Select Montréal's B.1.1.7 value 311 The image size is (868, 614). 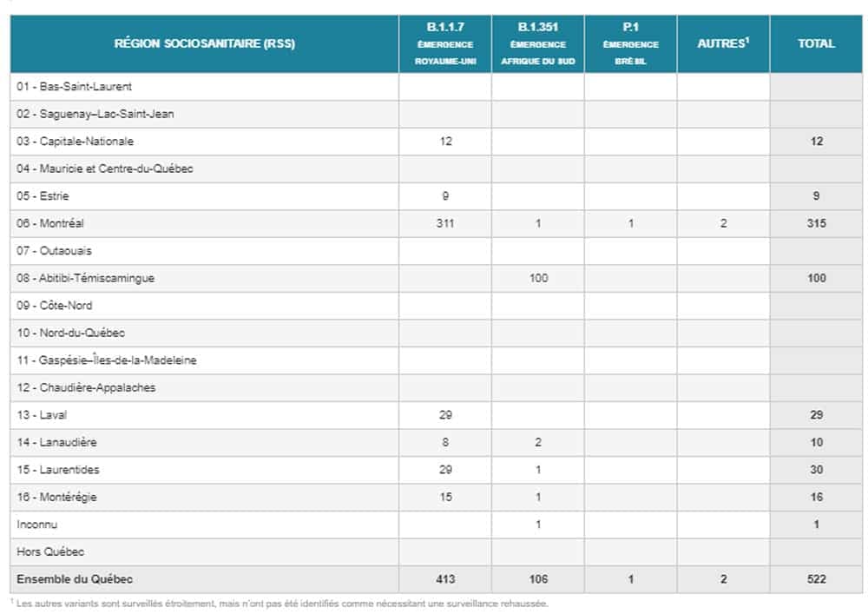[x=445, y=223]
